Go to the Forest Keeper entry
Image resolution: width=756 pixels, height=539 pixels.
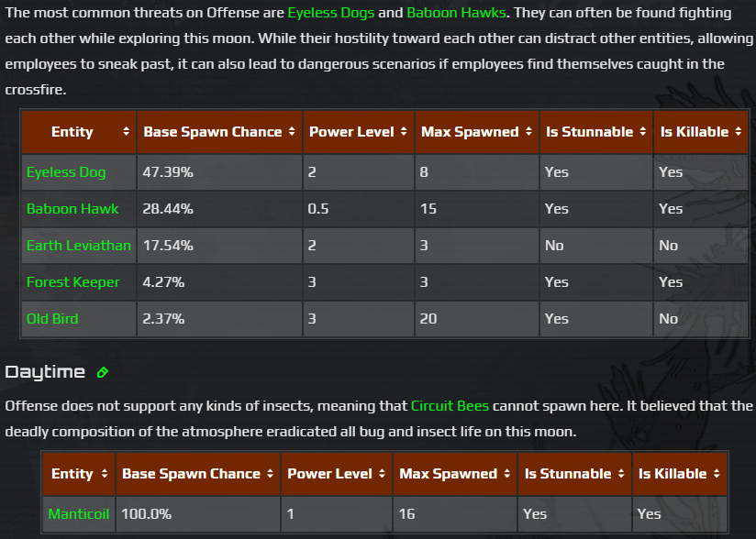click(72, 282)
